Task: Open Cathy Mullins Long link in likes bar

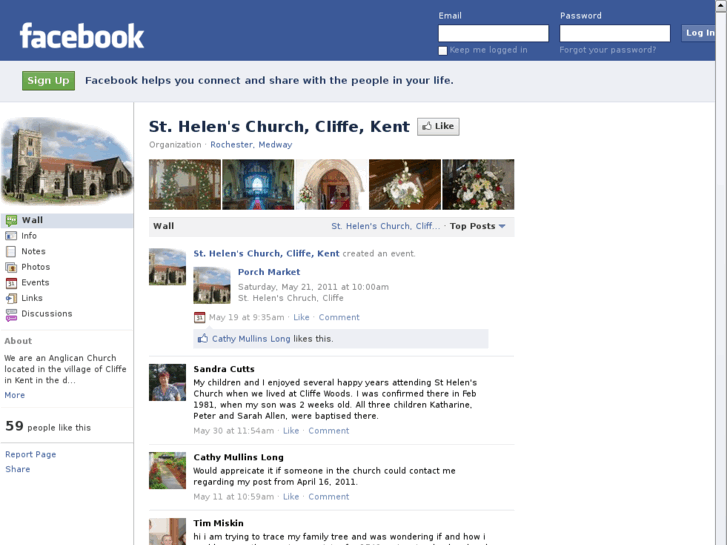Action: pos(251,339)
